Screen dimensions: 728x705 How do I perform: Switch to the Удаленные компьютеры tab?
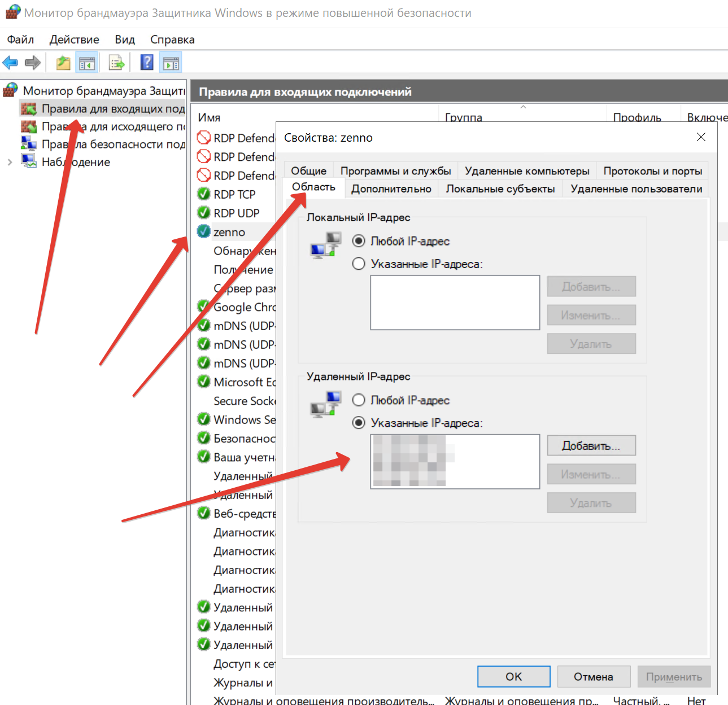tap(527, 170)
